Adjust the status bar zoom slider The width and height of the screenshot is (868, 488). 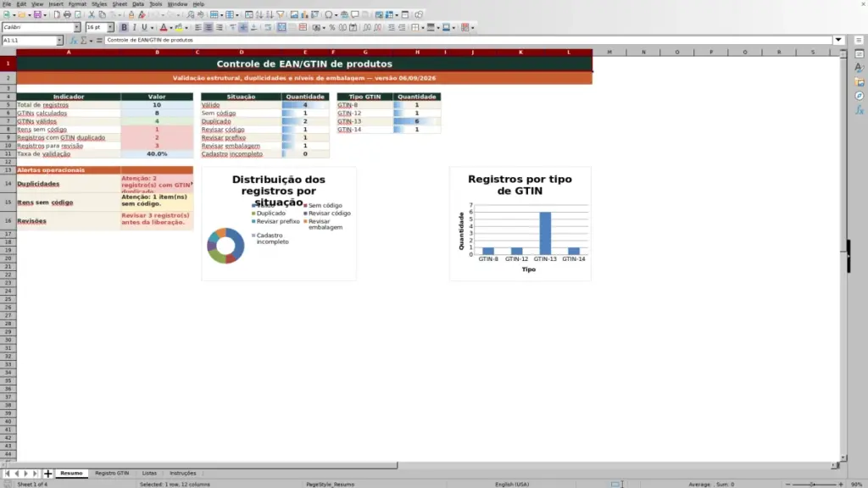pos(813,484)
